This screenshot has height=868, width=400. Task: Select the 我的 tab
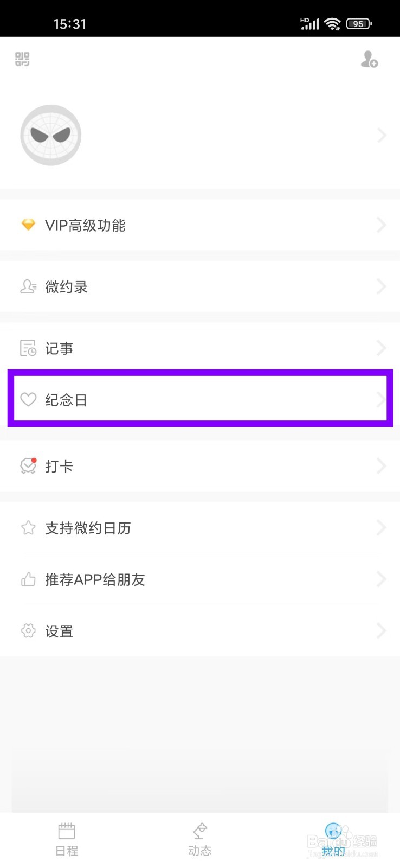tap(333, 839)
